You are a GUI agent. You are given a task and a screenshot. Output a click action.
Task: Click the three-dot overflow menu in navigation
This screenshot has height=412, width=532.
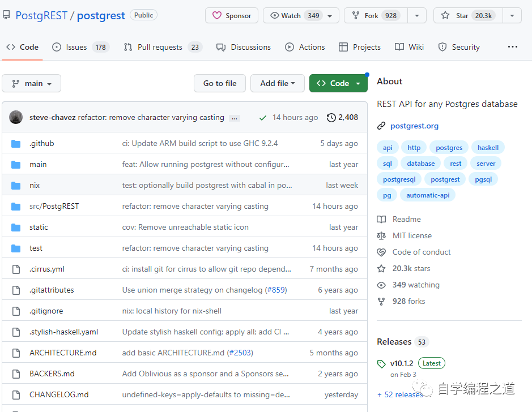pos(512,47)
